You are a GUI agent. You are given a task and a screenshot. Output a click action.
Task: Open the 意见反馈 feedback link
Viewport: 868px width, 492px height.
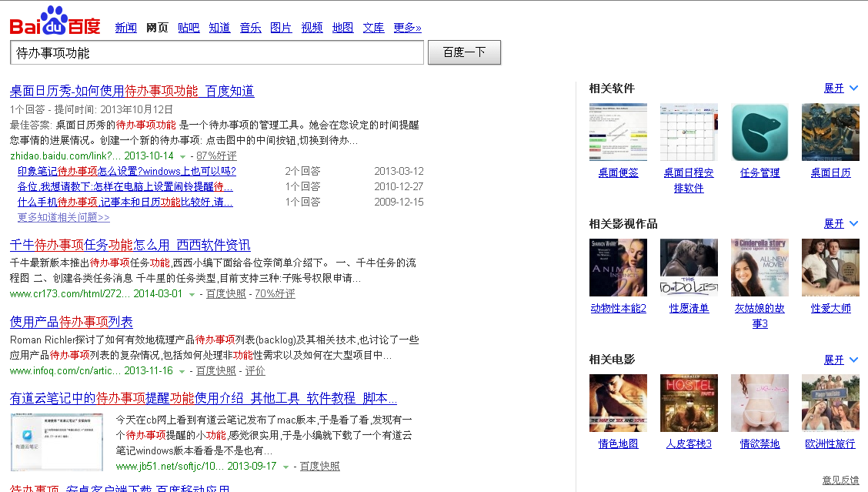pos(840,480)
